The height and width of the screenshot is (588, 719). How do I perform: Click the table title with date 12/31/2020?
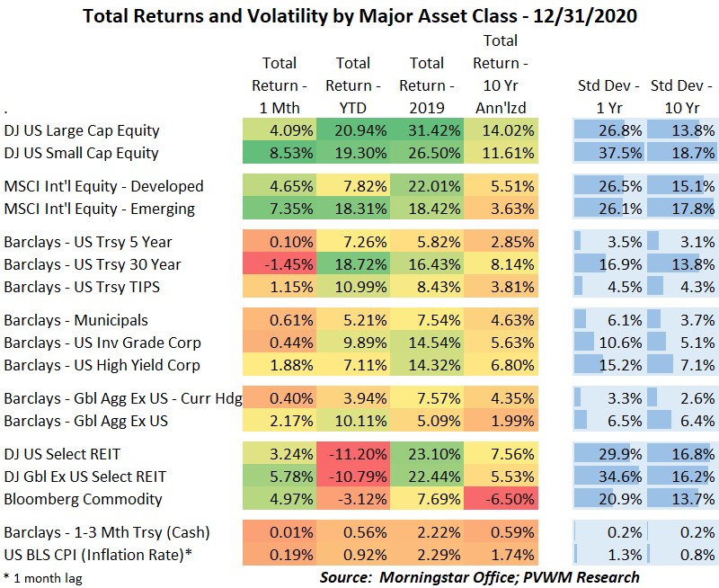click(359, 15)
